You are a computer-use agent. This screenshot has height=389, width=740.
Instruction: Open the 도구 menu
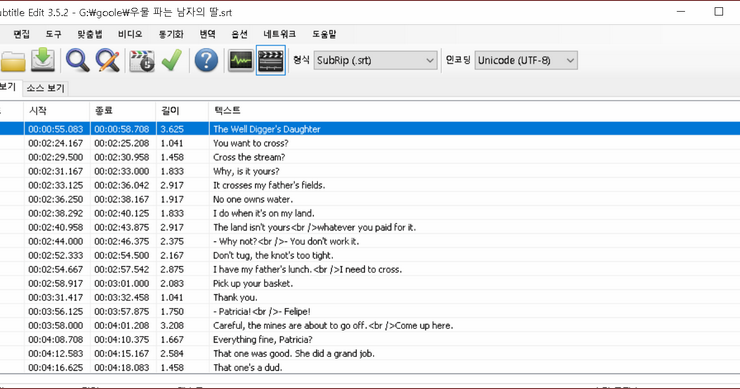tap(53, 34)
